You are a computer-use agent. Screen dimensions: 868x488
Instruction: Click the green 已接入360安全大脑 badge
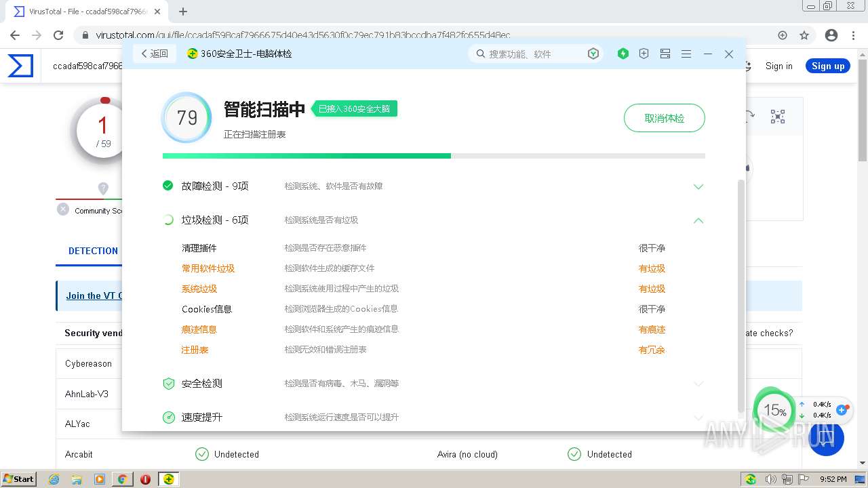pos(355,108)
